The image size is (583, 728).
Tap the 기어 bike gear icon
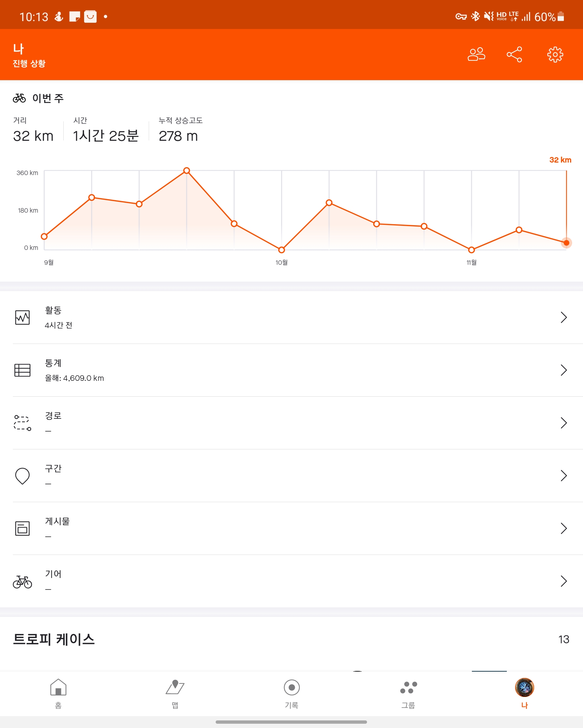click(x=22, y=582)
